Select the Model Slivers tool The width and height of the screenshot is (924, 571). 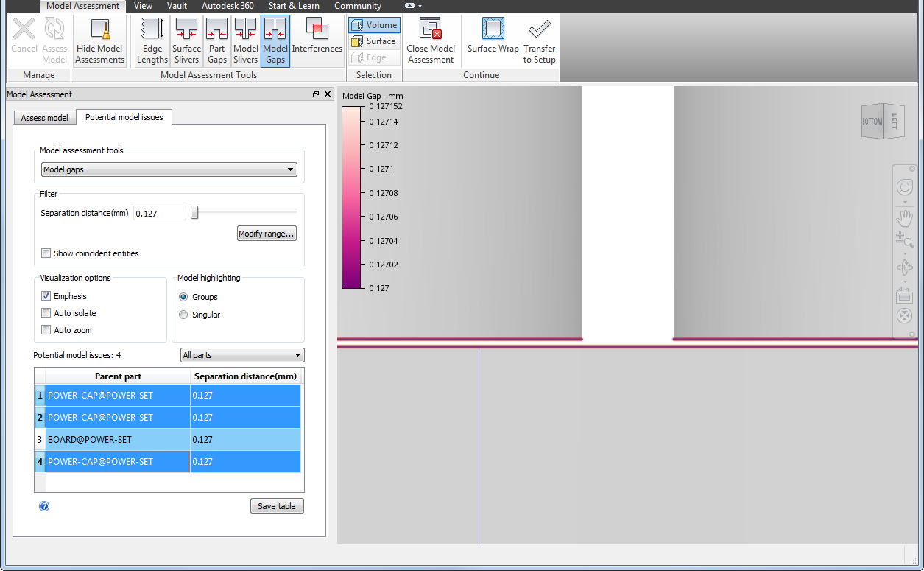[245, 41]
